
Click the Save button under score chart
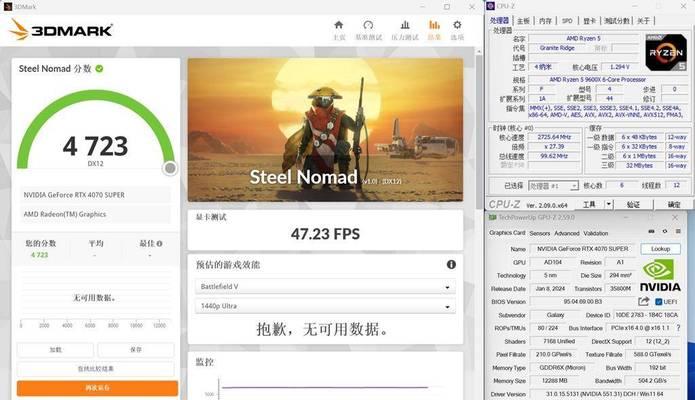point(136,350)
